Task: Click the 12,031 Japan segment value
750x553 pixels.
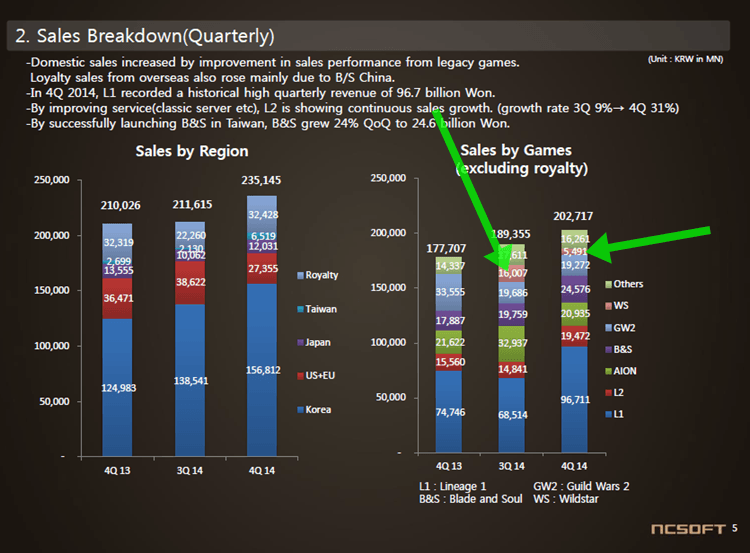Action: 263,246
